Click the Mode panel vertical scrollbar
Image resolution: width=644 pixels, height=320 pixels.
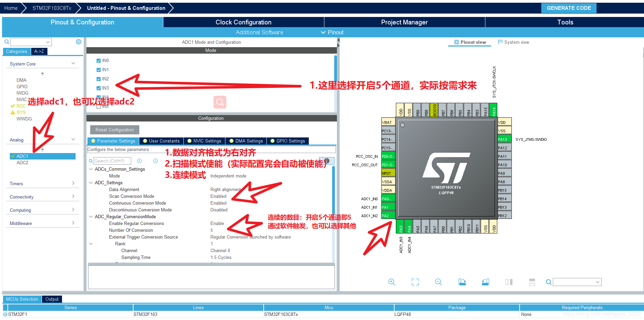click(x=336, y=83)
